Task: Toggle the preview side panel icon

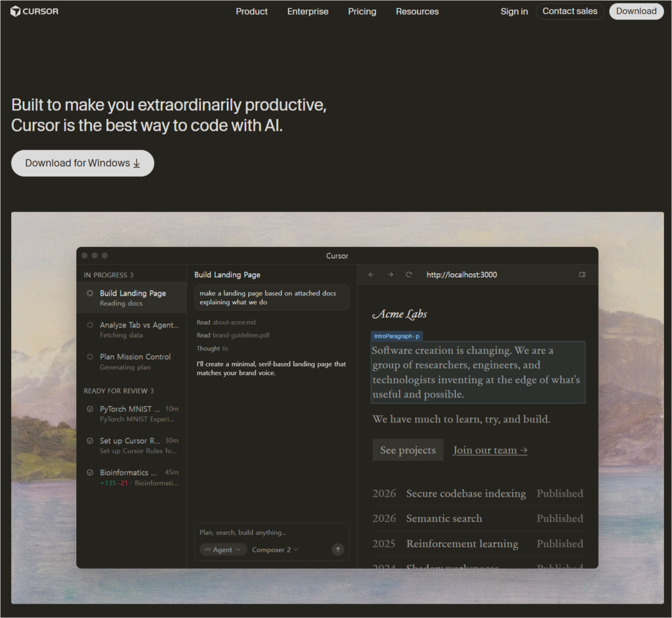Action: 582,275
